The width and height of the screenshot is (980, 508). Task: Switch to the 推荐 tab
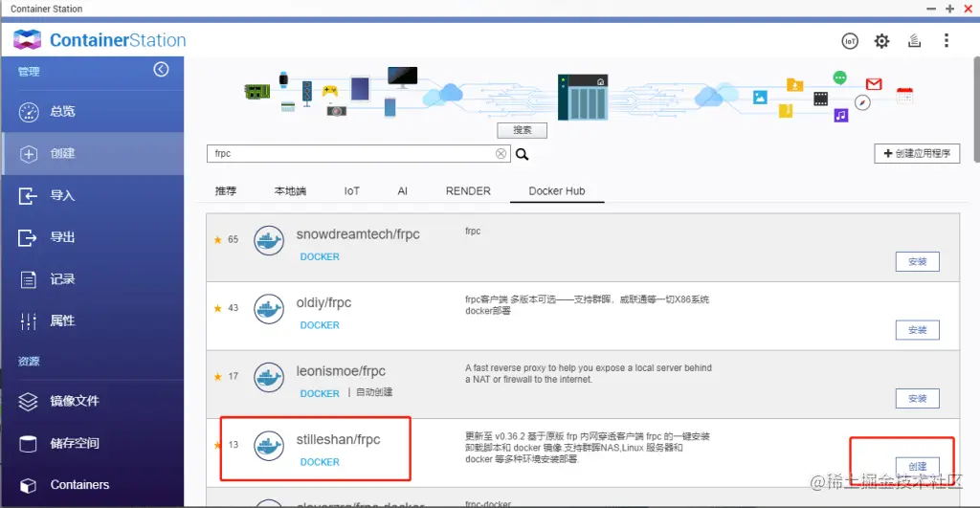tap(226, 191)
